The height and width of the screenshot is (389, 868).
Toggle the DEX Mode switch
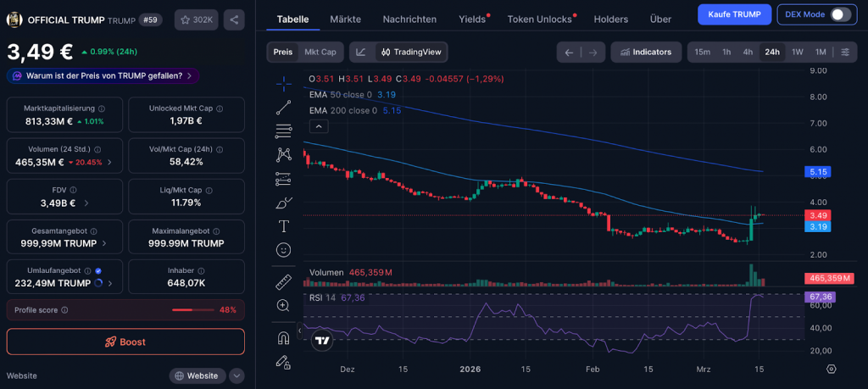(x=839, y=14)
